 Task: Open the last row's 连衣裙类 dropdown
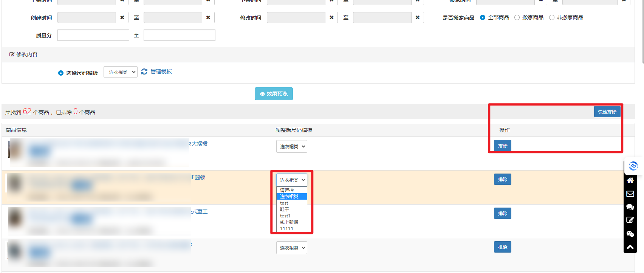pos(291,248)
